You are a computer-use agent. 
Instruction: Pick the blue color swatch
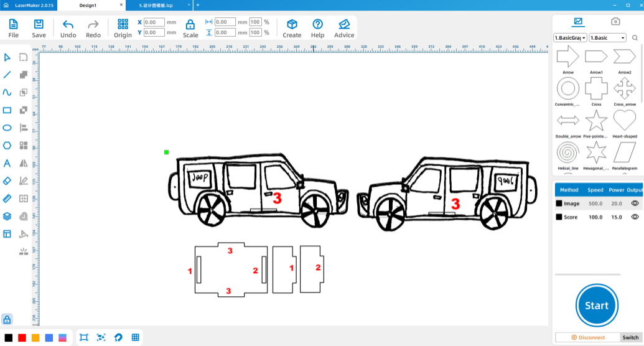pos(49,338)
